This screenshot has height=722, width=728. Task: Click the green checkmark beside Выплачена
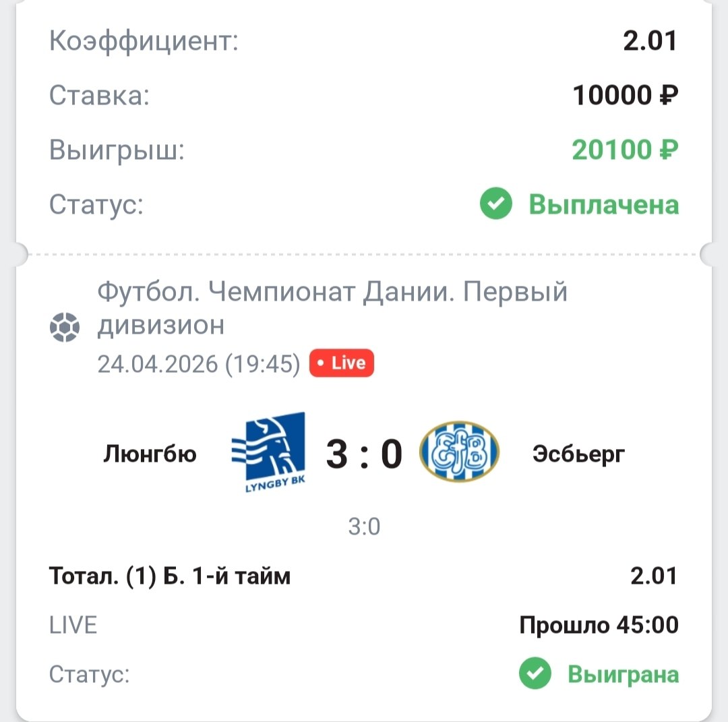(x=496, y=204)
